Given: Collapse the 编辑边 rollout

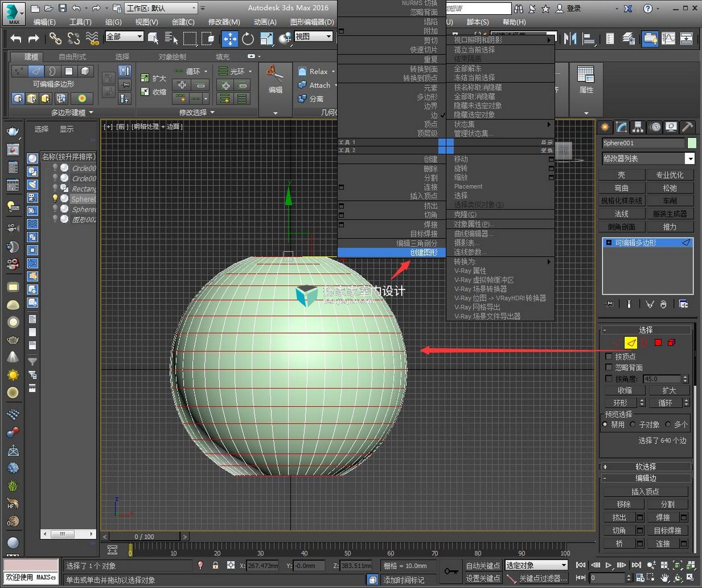Looking at the screenshot, I should [645, 478].
